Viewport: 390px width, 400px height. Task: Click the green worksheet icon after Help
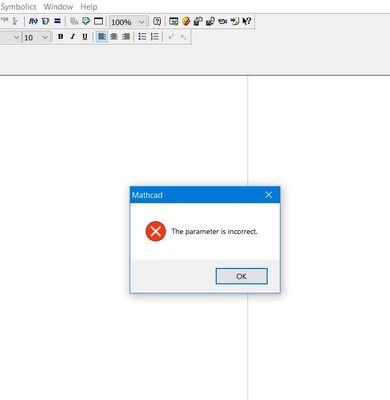(x=173, y=21)
